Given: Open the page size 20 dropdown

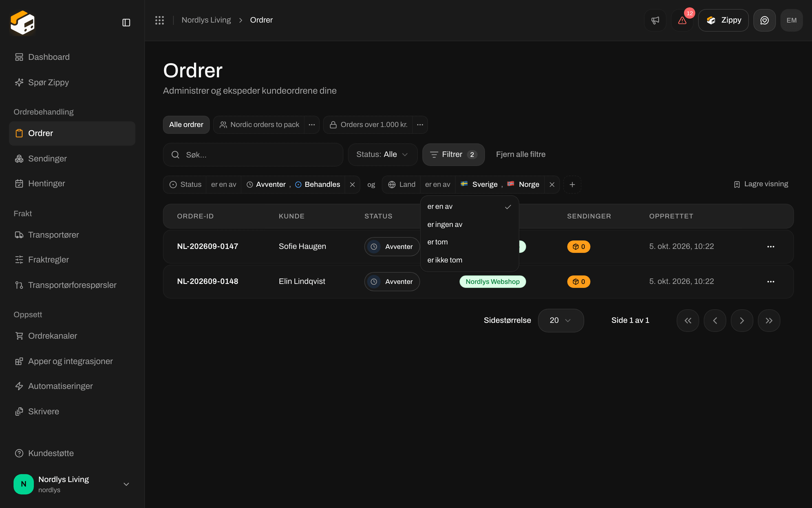Looking at the screenshot, I should pos(561,321).
